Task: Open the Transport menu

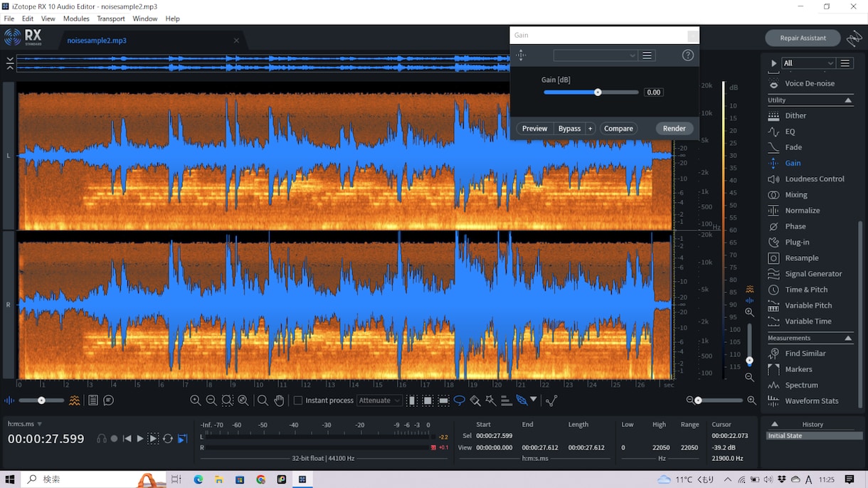Action: pyautogui.click(x=111, y=18)
